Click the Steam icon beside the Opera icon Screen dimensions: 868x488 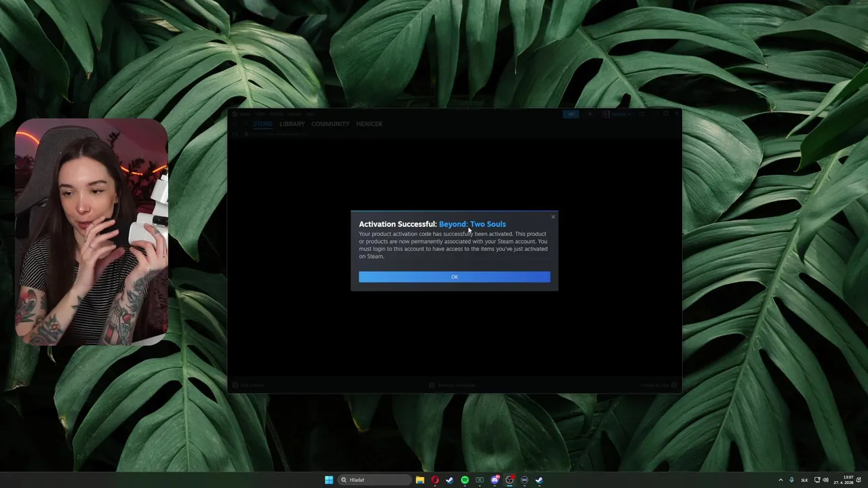450,480
